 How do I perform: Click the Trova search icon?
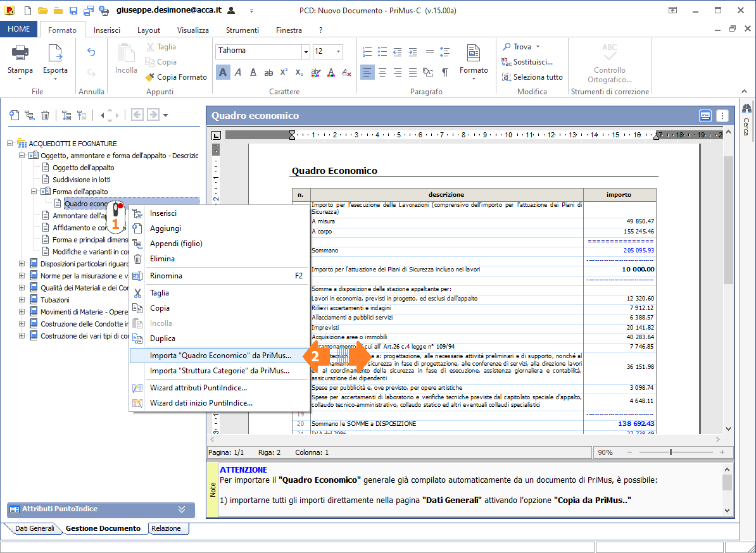pyautogui.click(x=507, y=47)
